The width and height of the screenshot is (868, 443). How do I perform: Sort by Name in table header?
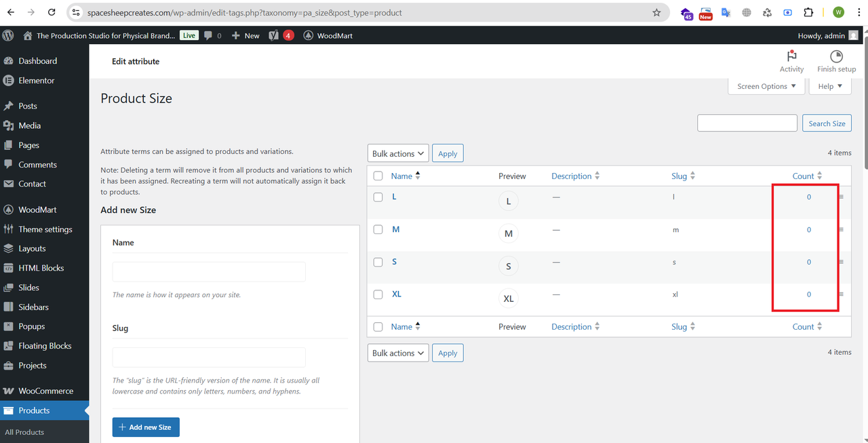[406, 176]
